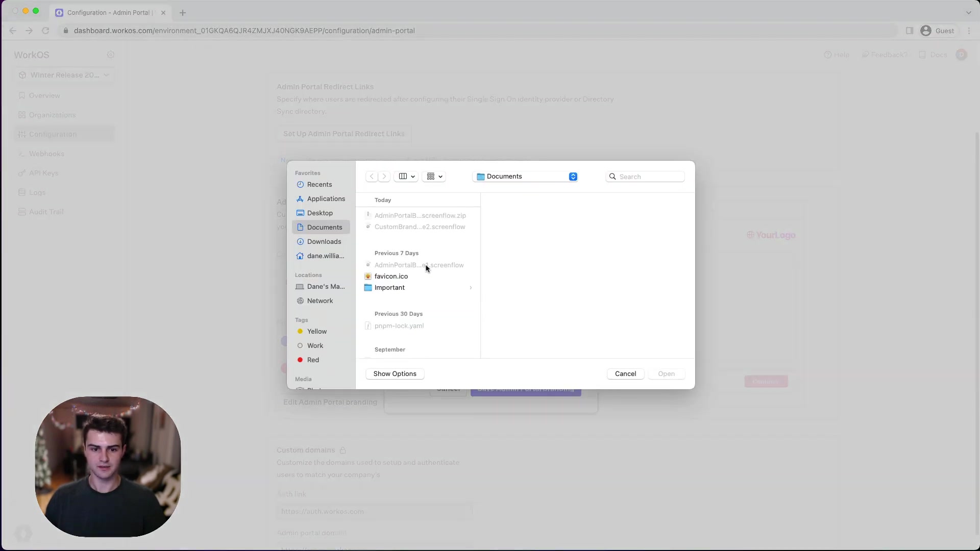This screenshot has height=551, width=980.
Task: Click the file dialog Search field
Action: tap(649, 177)
